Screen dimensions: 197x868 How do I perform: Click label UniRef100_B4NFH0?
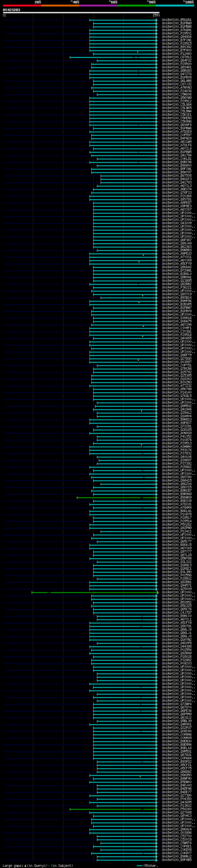176,778
